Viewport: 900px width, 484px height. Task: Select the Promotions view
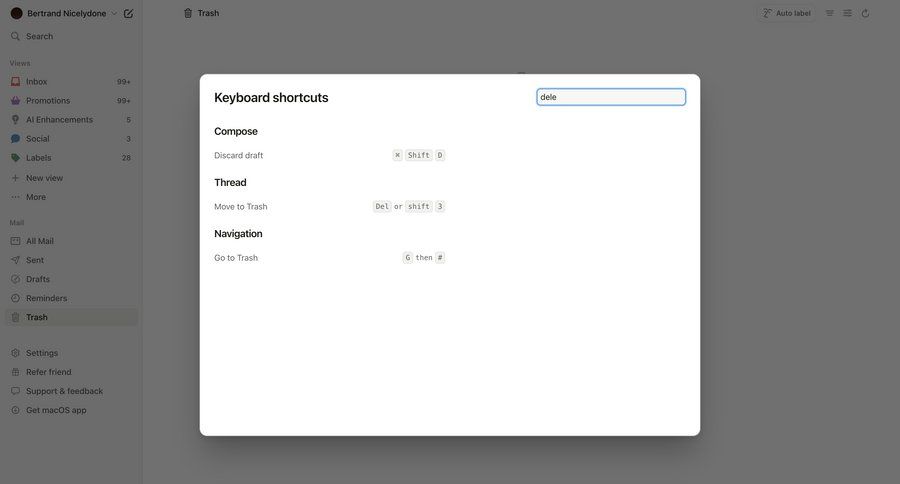tap(47, 101)
